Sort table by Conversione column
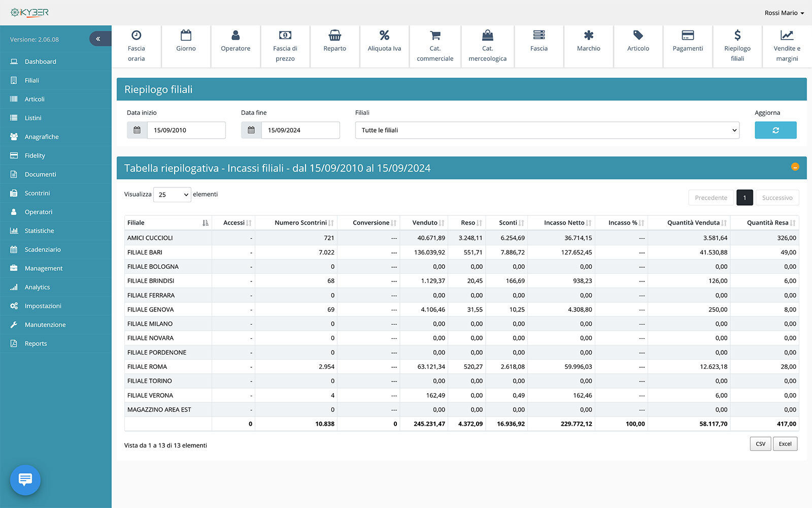This screenshot has width=812, height=508. pos(369,223)
